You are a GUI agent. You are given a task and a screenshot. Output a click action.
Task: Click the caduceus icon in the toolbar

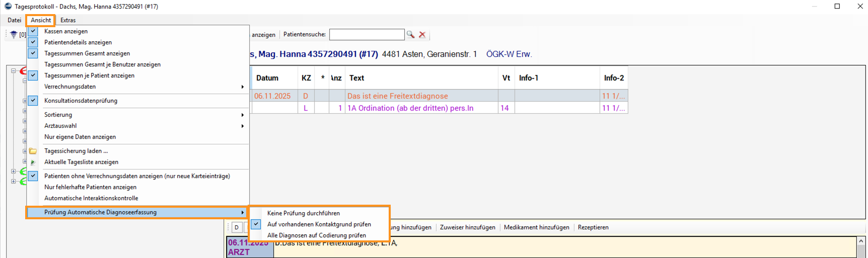tap(14, 35)
